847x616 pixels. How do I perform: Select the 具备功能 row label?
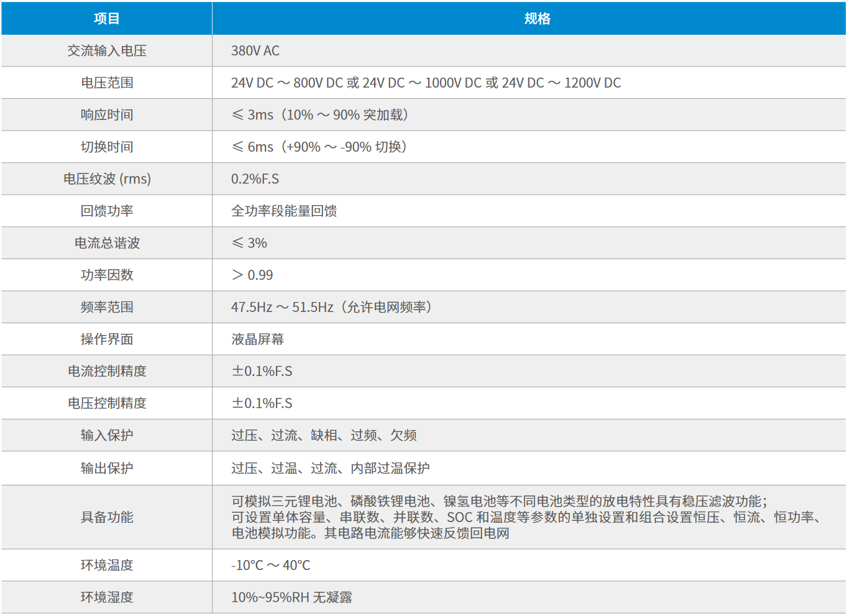click(x=106, y=516)
